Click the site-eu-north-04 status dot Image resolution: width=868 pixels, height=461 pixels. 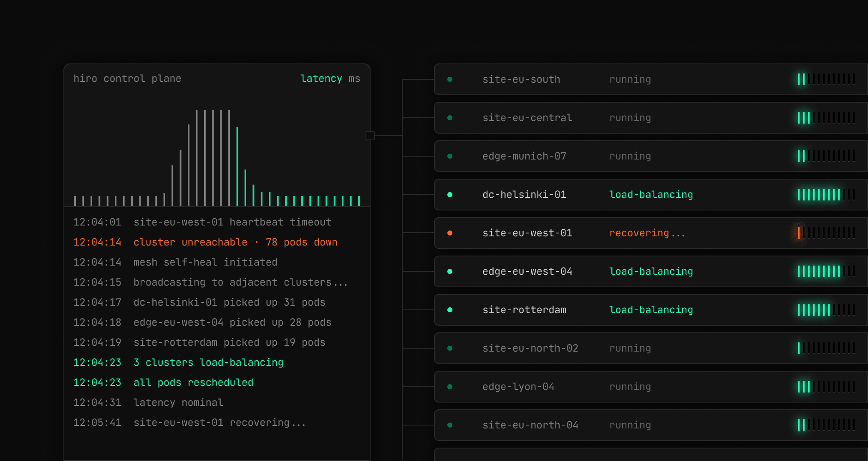click(450, 425)
